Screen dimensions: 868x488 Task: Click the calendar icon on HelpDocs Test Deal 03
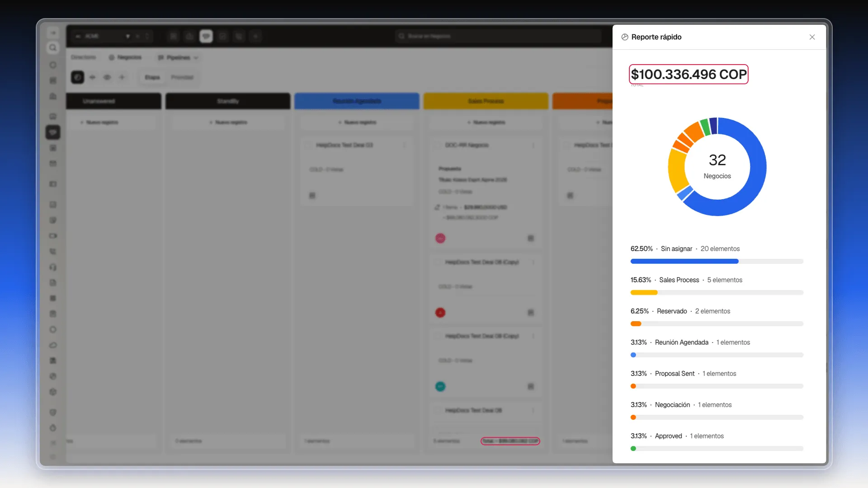tap(312, 196)
